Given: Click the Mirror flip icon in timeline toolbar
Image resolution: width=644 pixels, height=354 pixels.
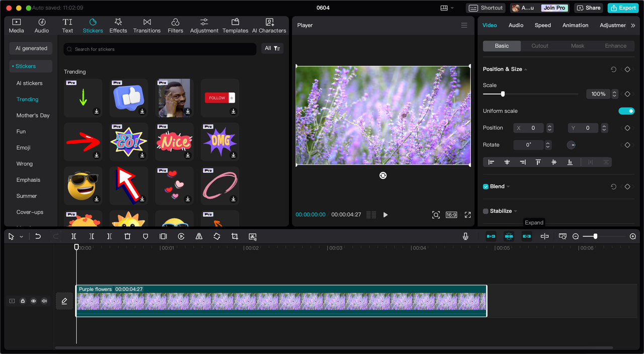Looking at the screenshot, I should tap(199, 236).
